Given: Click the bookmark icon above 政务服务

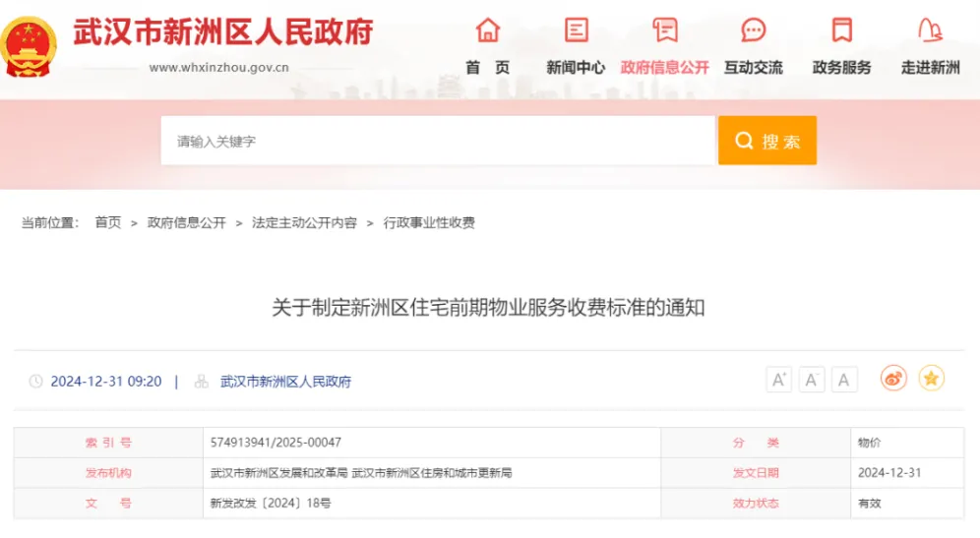Looking at the screenshot, I should pyautogui.click(x=841, y=30).
